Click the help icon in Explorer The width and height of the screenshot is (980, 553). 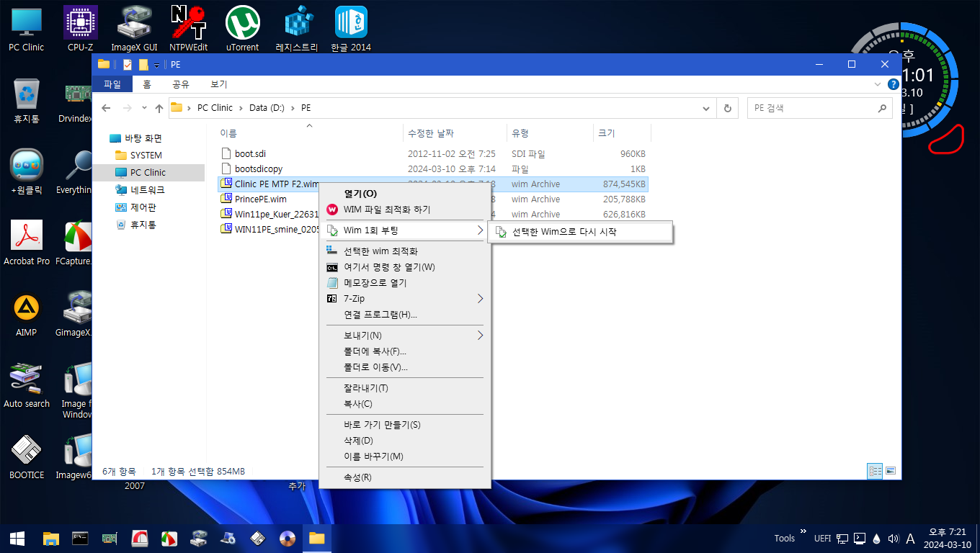[x=894, y=84]
